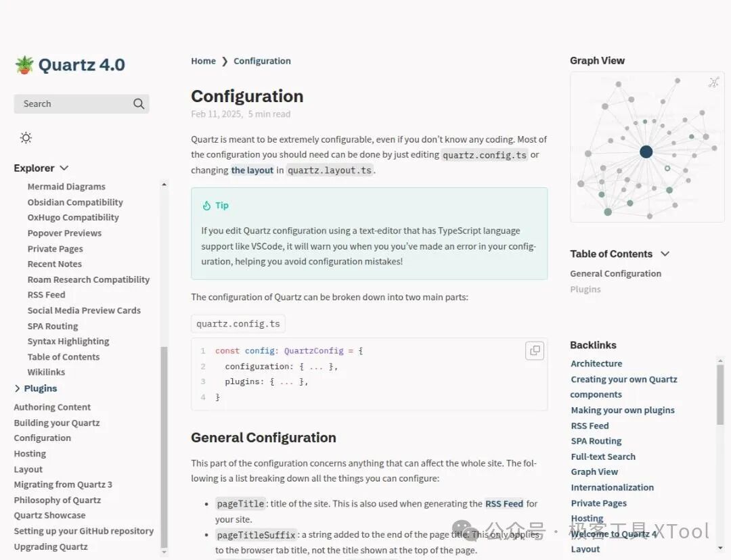Open RSS Feed backlink
Image resolution: width=731 pixels, height=560 pixels.
click(x=590, y=426)
